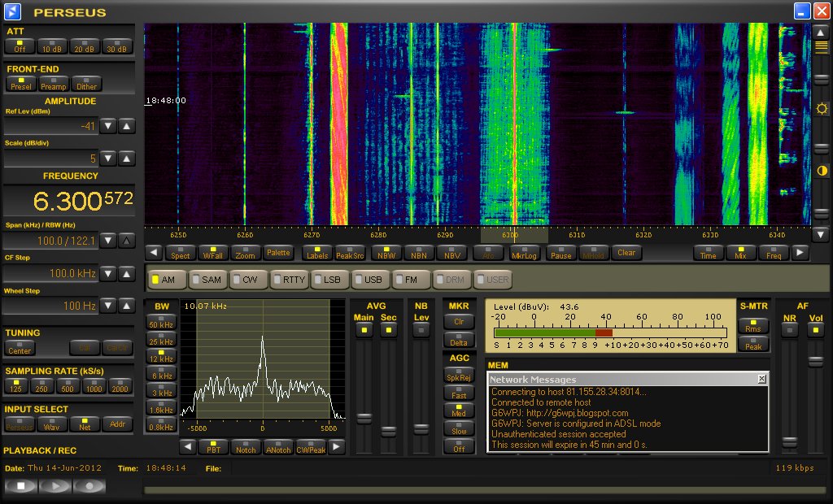
Task: Toggle the Preamp front-end option
Action: 54,83
